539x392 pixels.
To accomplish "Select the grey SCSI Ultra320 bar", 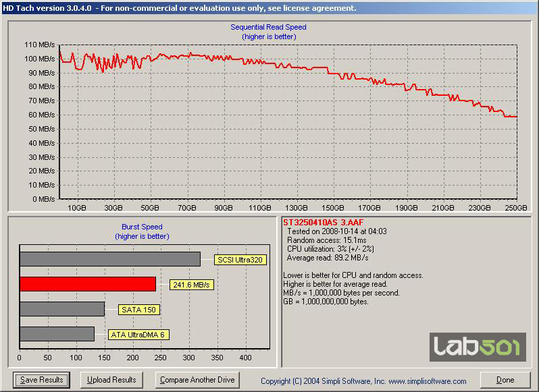I will (x=110, y=259).
